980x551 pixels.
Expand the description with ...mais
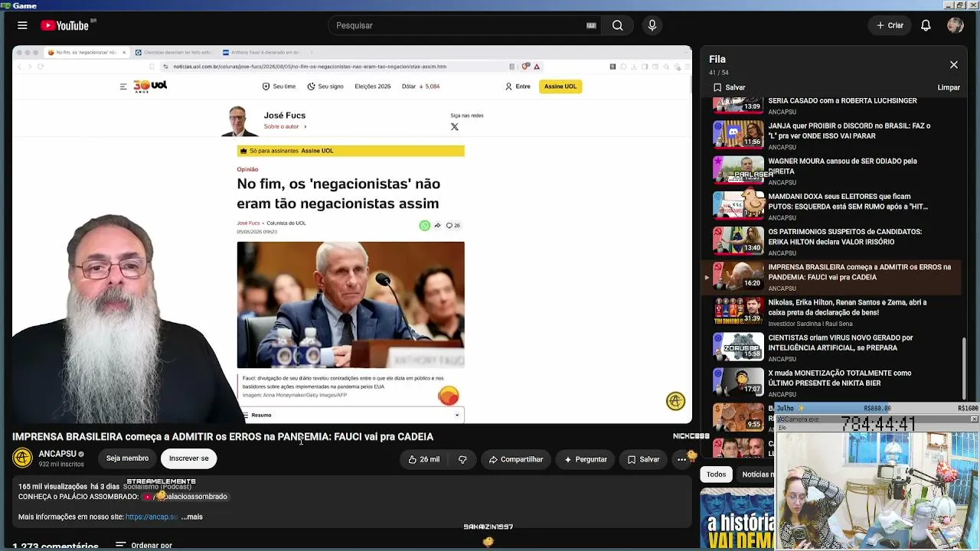pyautogui.click(x=192, y=517)
